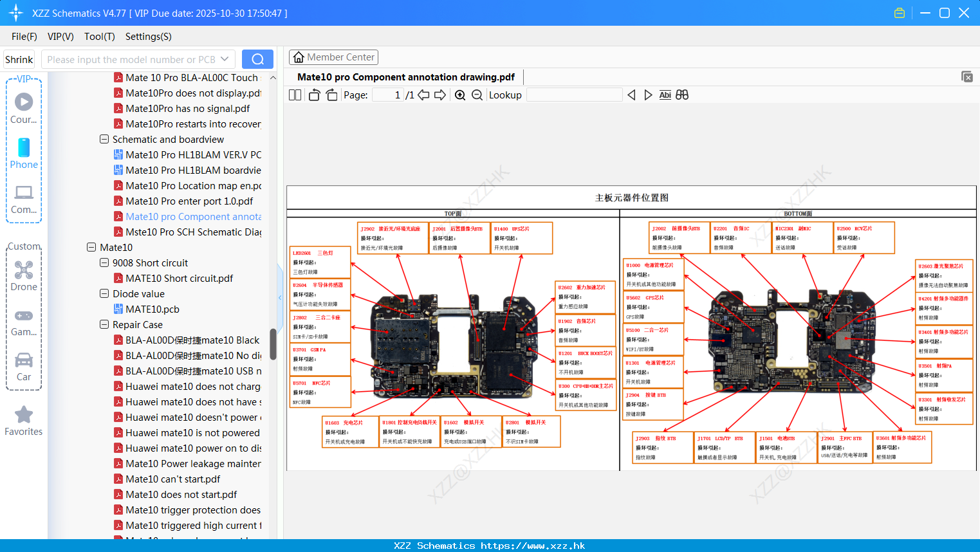Collapse the Repair Case folder
980x552 pixels.
[x=104, y=324]
